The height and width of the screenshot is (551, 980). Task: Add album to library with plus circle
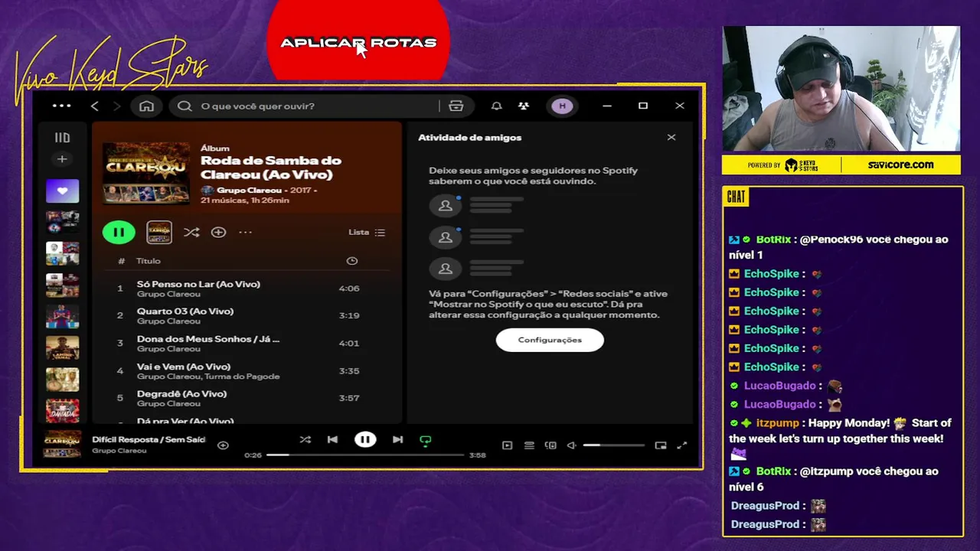click(218, 232)
